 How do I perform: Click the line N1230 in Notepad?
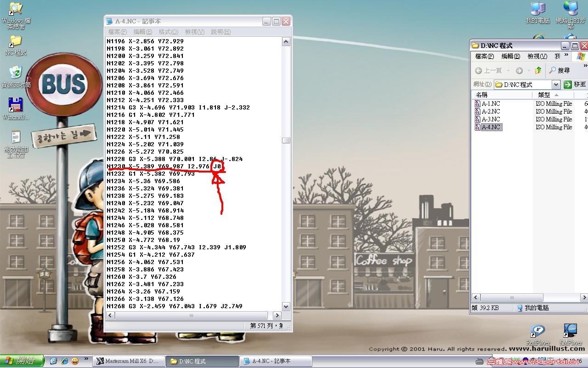(x=164, y=166)
